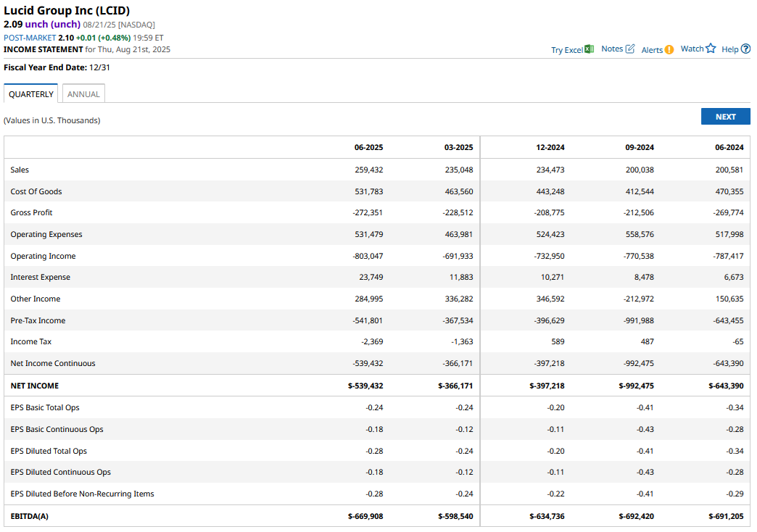Image resolution: width=757 pixels, height=532 pixels.
Task: Click the EPS Basic Total Ops label
Action: point(45,407)
